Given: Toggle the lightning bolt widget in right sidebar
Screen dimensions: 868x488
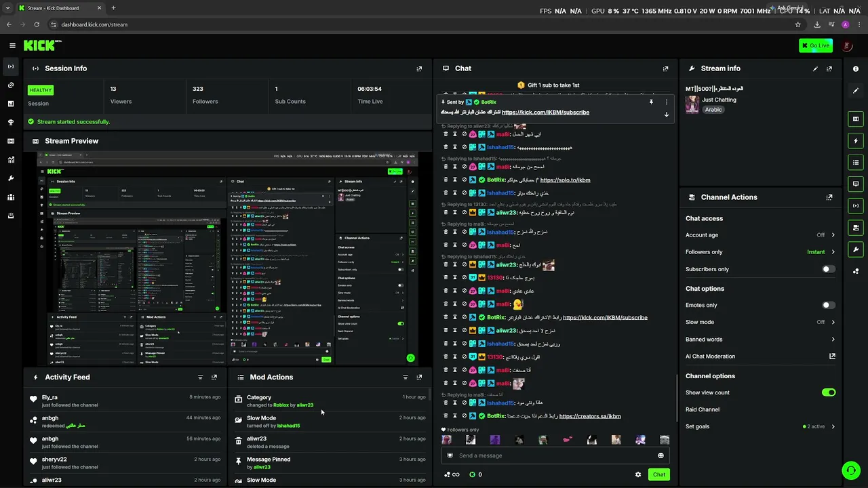Looking at the screenshot, I should [856, 141].
